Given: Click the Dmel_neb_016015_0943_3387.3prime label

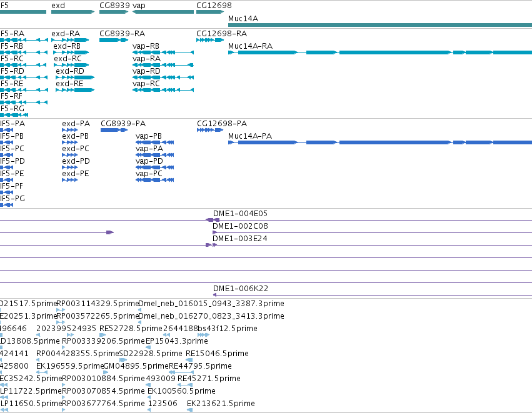Looking at the screenshot, I should pyautogui.click(x=211, y=304).
